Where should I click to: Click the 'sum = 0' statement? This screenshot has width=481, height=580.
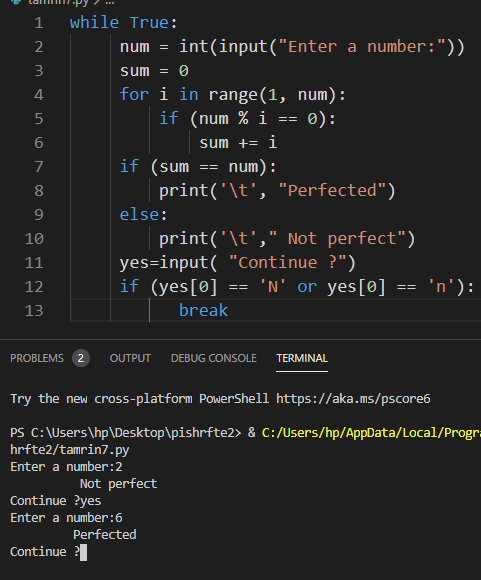(x=154, y=71)
